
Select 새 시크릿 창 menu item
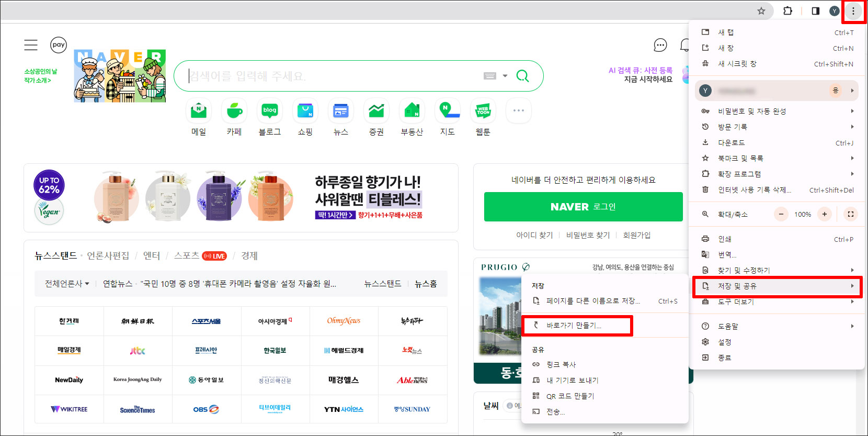pyautogui.click(x=778, y=64)
